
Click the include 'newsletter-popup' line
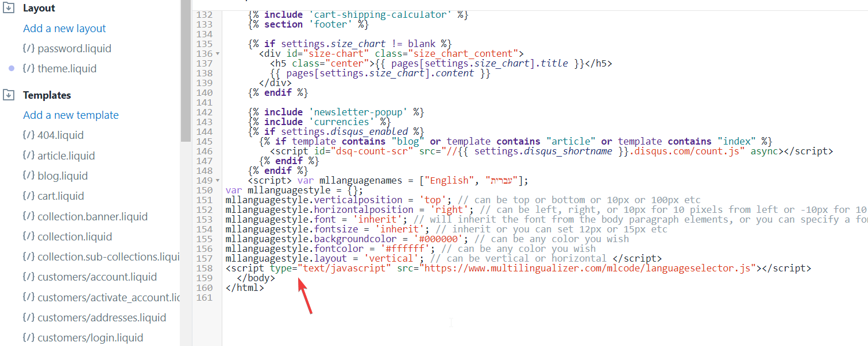click(336, 112)
